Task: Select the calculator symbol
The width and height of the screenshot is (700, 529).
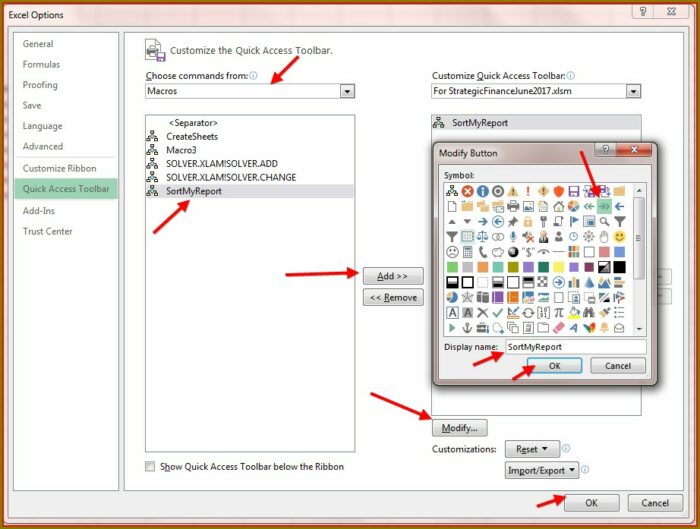Action: (x=467, y=252)
